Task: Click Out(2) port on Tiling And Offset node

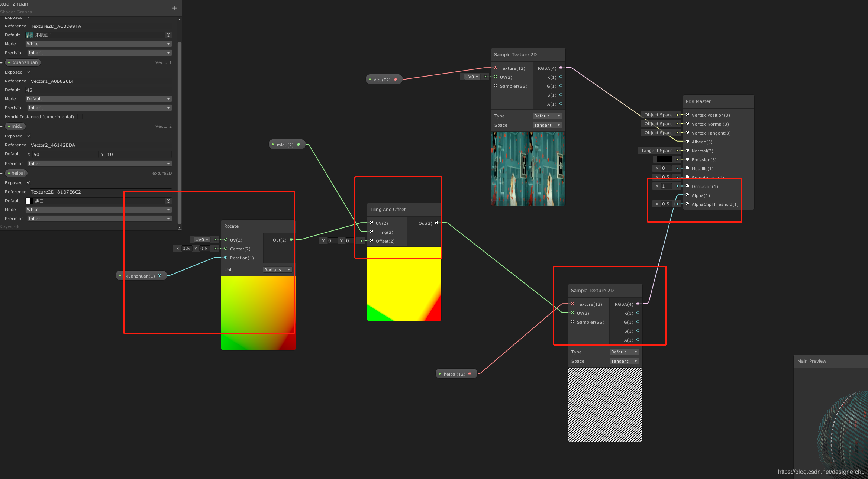Action: [x=437, y=223]
